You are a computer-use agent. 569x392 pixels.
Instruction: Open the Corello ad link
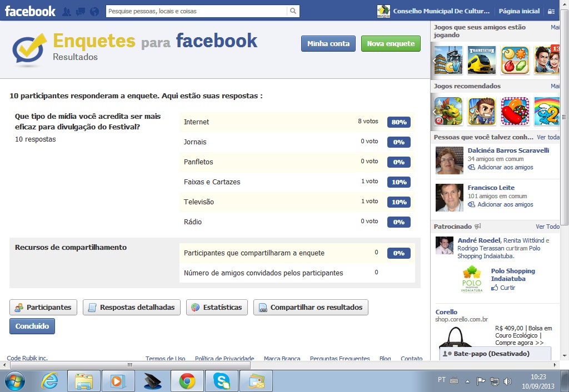coord(446,312)
